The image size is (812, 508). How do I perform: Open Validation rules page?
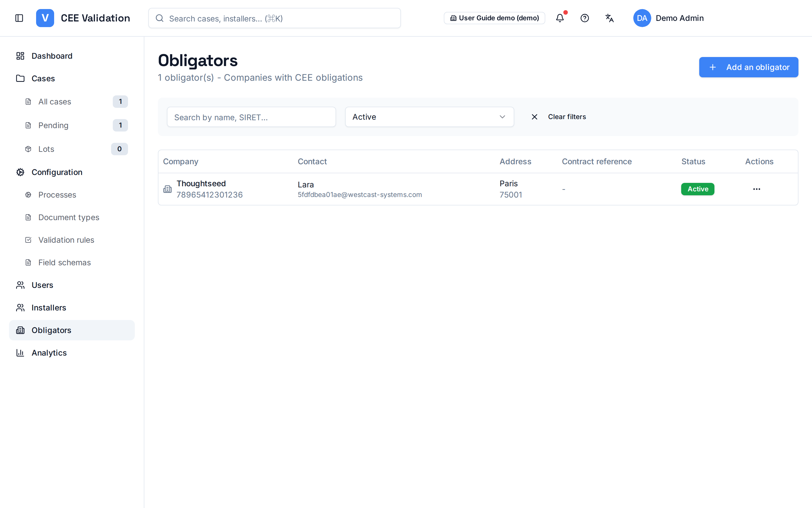pos(76,240)
